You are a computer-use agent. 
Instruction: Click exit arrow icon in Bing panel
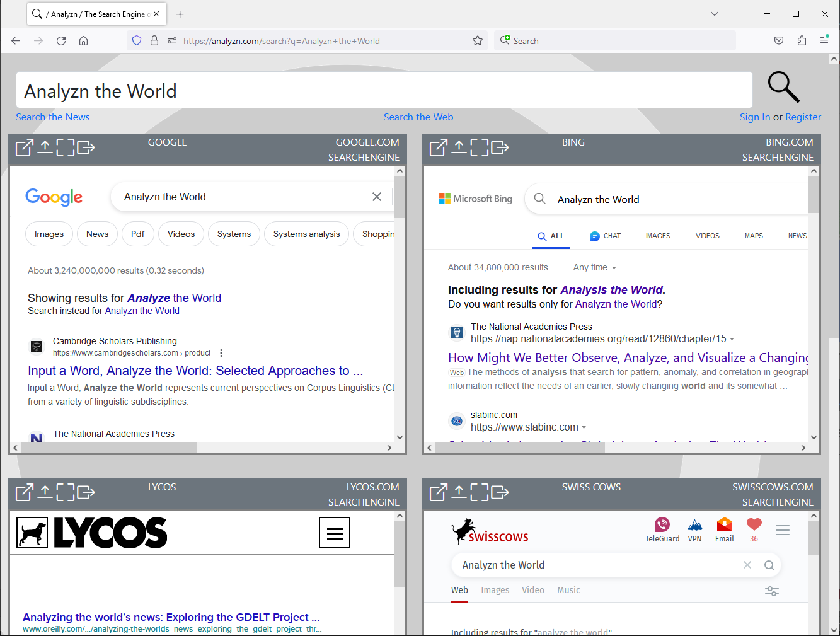point(500,147)
